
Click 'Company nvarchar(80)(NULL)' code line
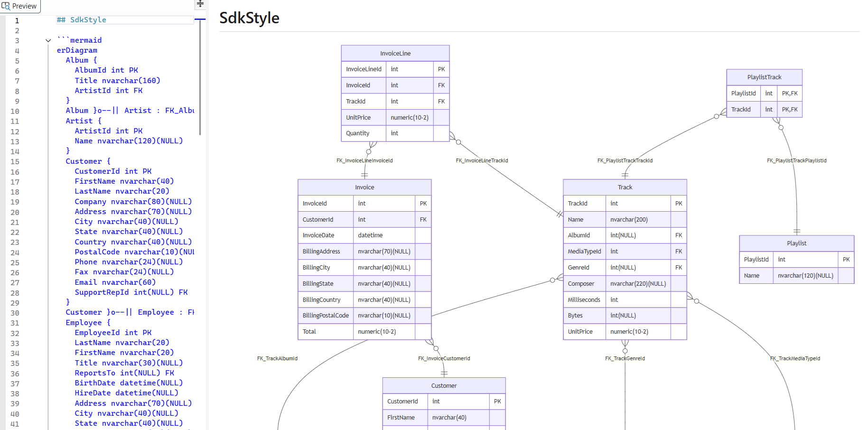[133, 202]
